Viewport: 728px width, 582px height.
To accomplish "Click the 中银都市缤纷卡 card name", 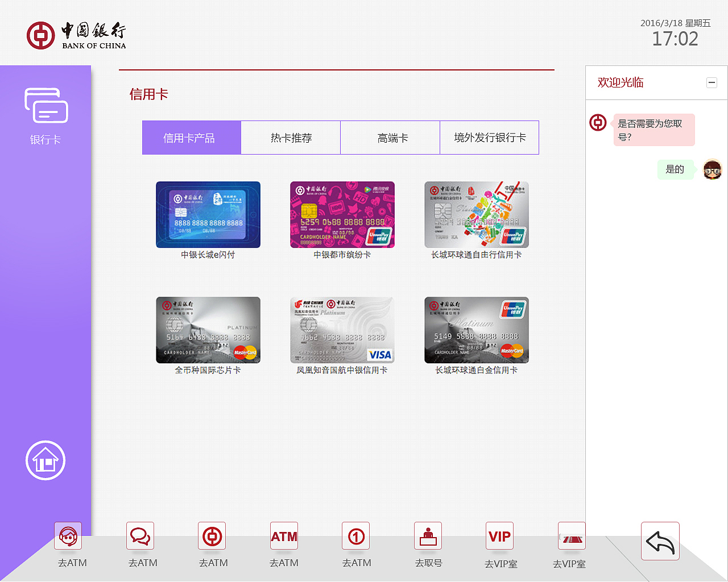I will click(342, 255).
